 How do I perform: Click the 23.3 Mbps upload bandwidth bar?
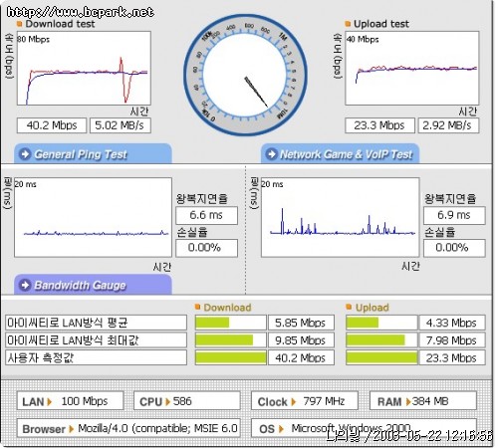pos(381,357)
